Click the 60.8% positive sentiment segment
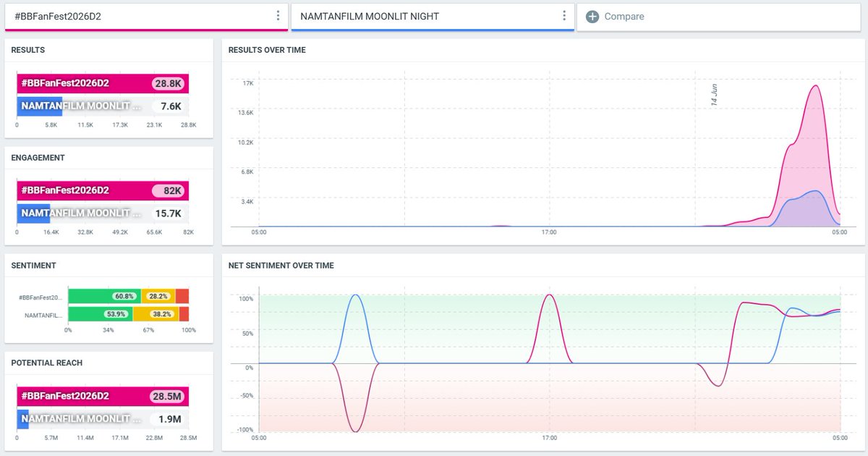 [104, 296]
